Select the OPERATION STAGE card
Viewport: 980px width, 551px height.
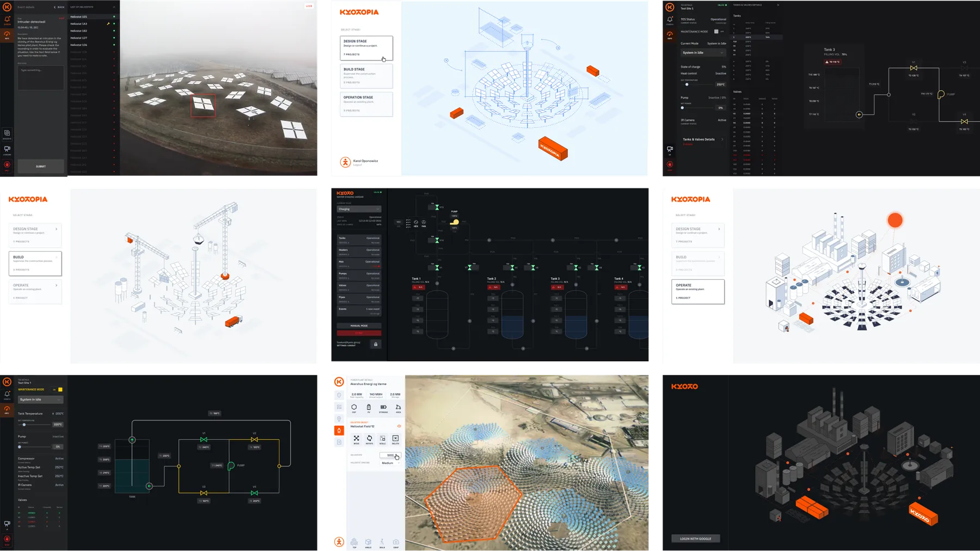pyautogui.click(x=366, y=104)
